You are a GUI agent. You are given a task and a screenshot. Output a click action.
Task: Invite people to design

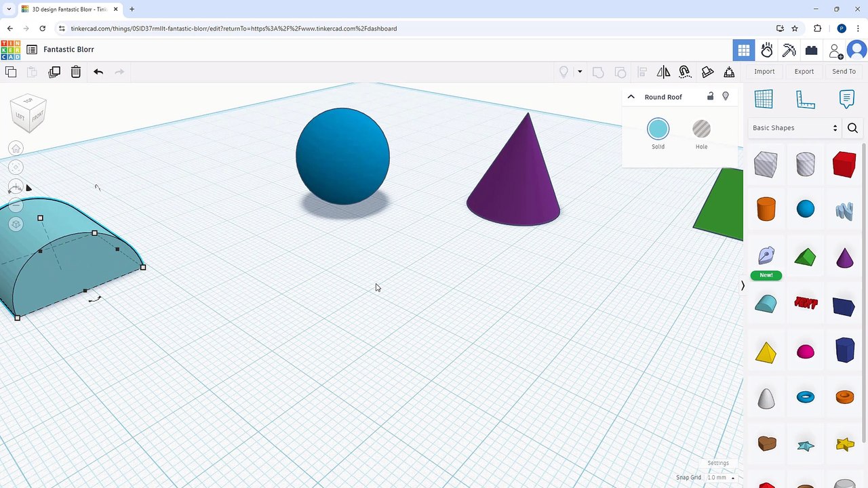pos(835,51)
